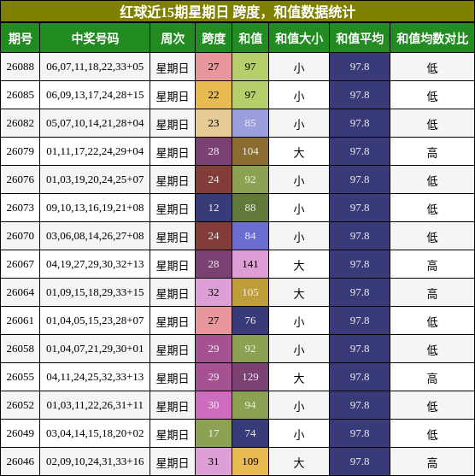Click sum value 88 in row 26073

[x=250, y=208]
